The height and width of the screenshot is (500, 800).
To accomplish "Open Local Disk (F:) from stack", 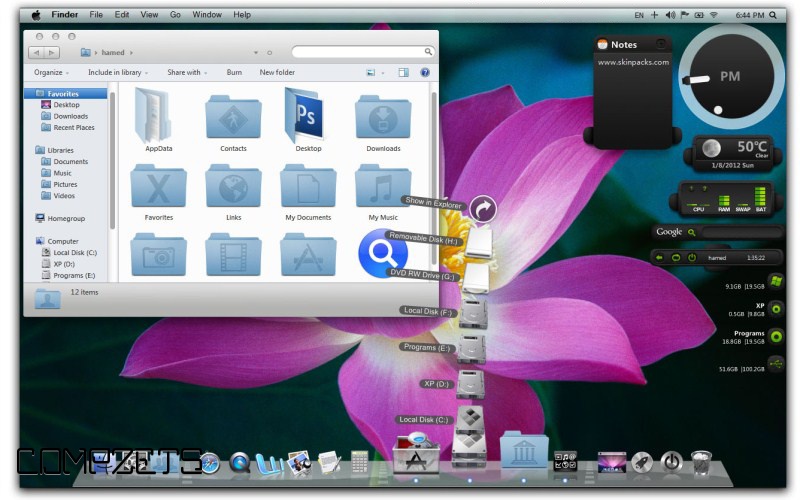I will coord(473,312).
